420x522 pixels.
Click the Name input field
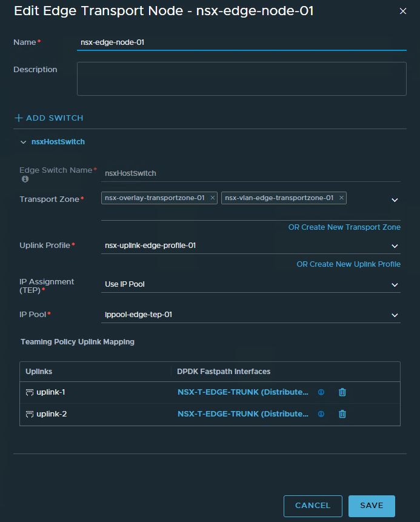coord(242,42)
